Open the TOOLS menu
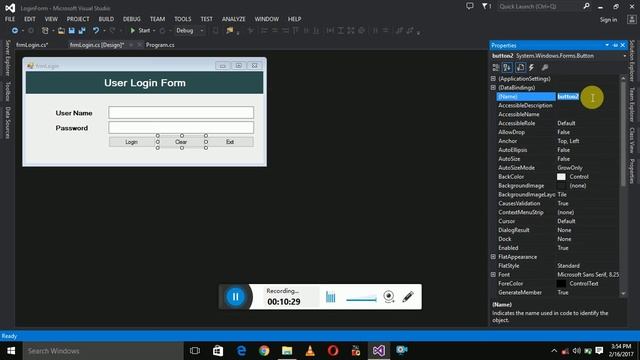640x360 pixels. [x=182, y=19]
